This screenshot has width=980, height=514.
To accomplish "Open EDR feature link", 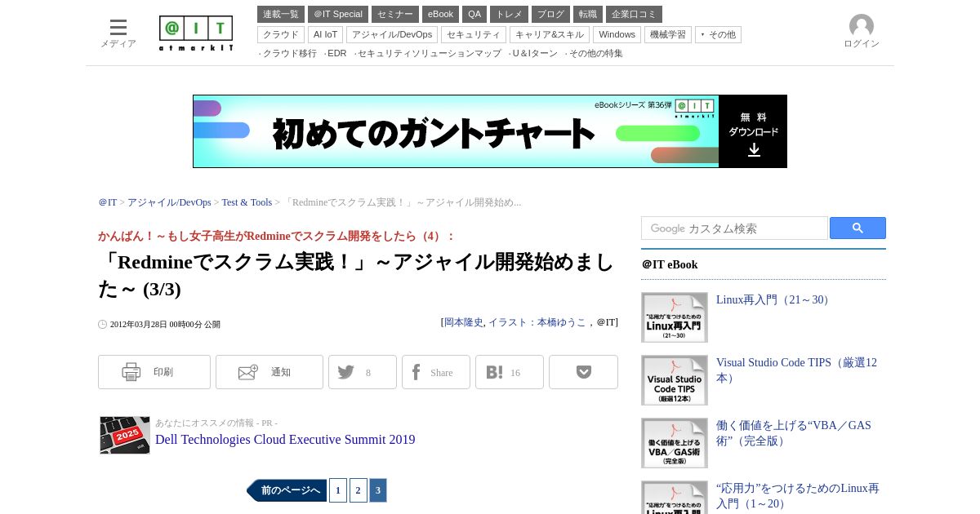I will click(x=336, y=53).
